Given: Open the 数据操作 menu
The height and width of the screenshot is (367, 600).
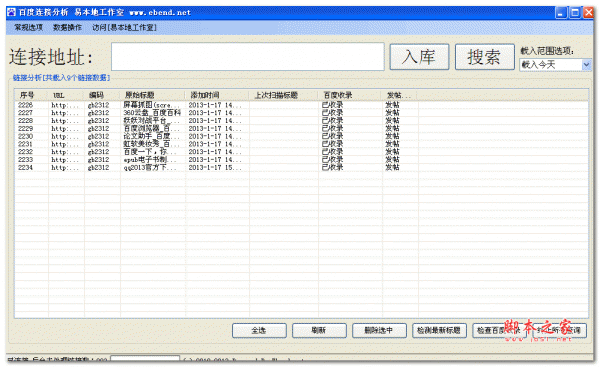Looking at the screenshot, I should [x=67, y=28].
